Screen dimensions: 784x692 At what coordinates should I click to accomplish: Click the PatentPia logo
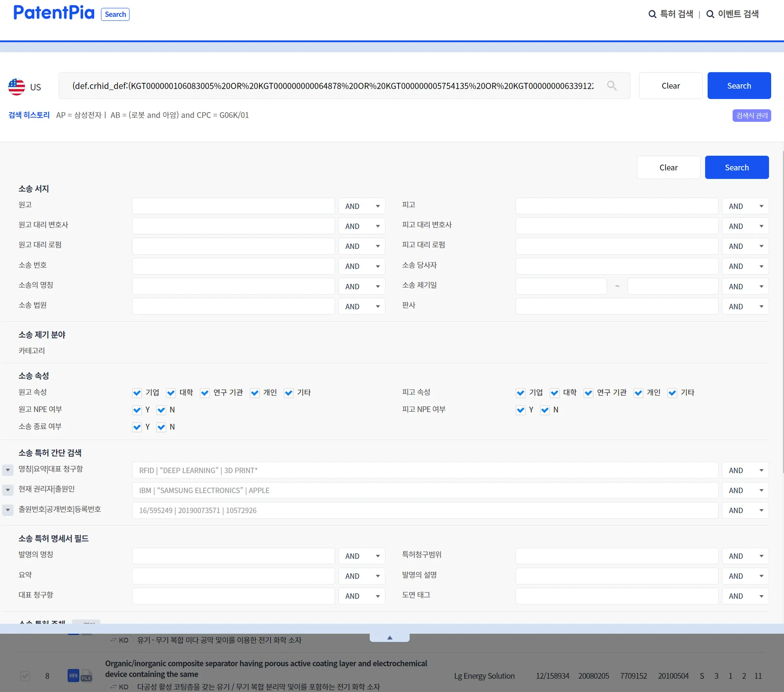pyautogui.click(x=54, y=13)
